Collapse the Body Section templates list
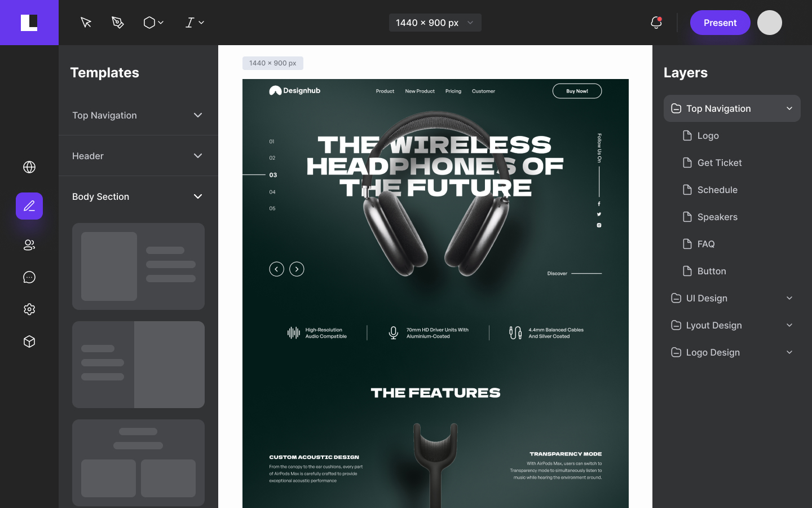 tap(198, 196)
